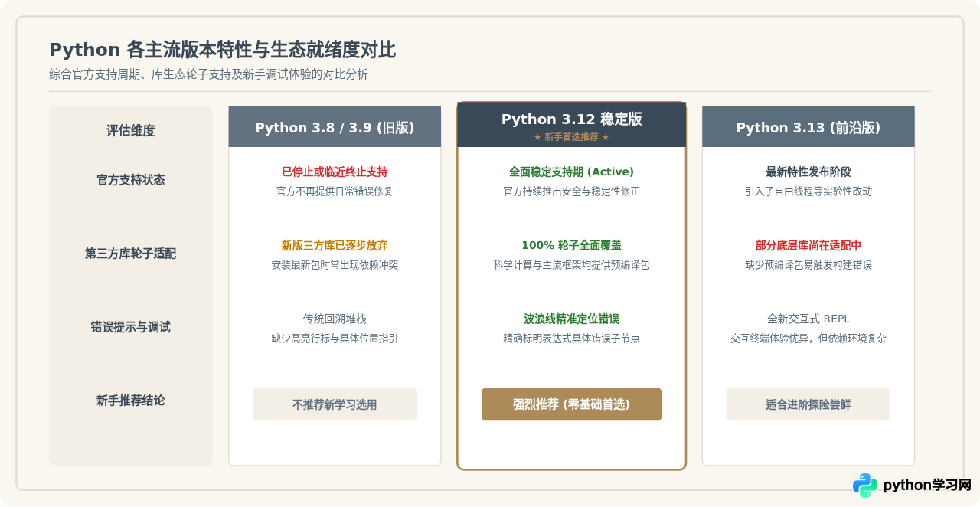Viewport: 980px width, 507px height.
Task: Click the 不推荐新学习选用 button
Action: (x=335, y=404)
